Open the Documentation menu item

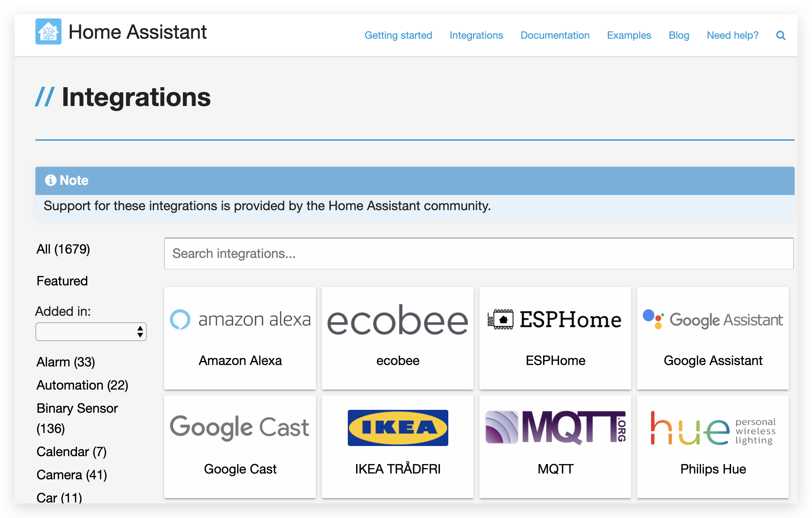(x=555, y=35)
